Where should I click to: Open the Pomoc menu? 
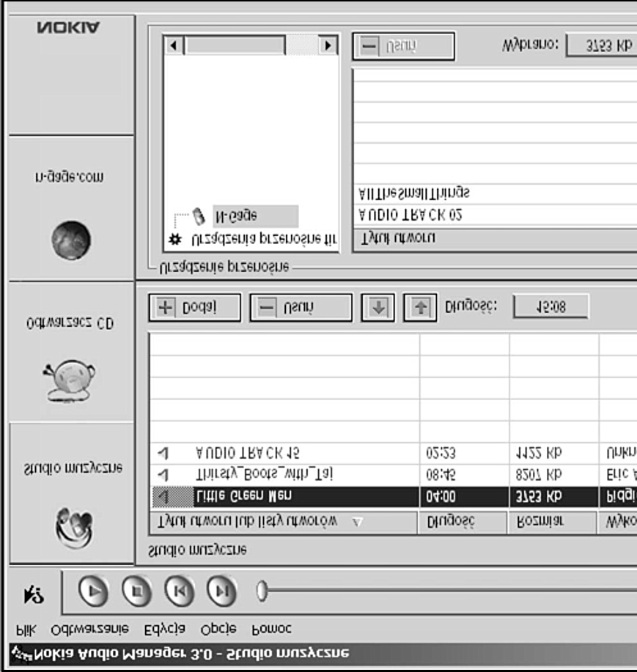click(271, 629)
